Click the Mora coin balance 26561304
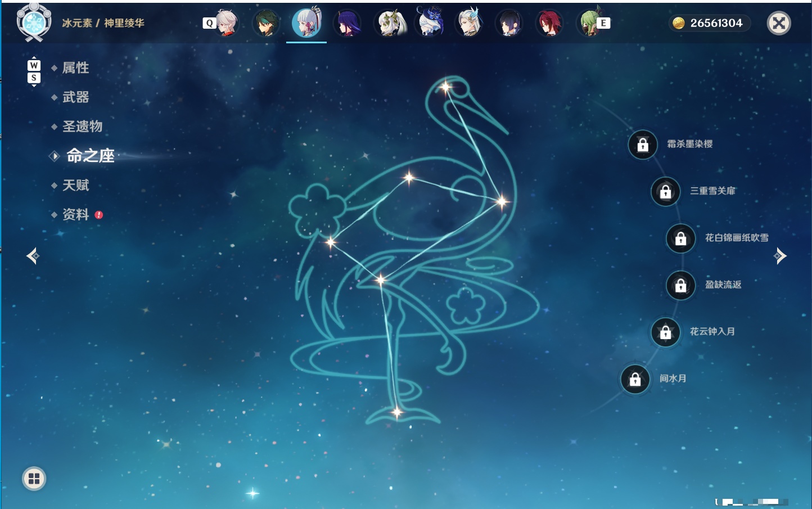The width and height of the screenshot is (812, 509). (x=710, y=23)
